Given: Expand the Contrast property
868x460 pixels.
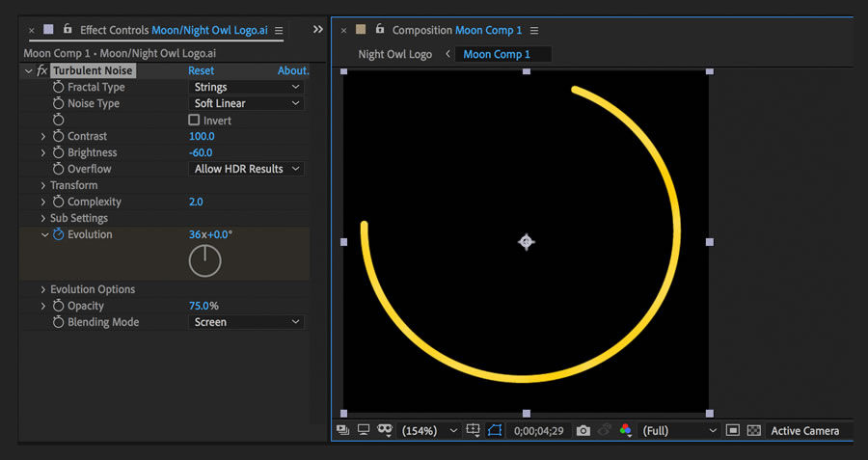Looking at the screenshot, I should (x=43, y=136).
